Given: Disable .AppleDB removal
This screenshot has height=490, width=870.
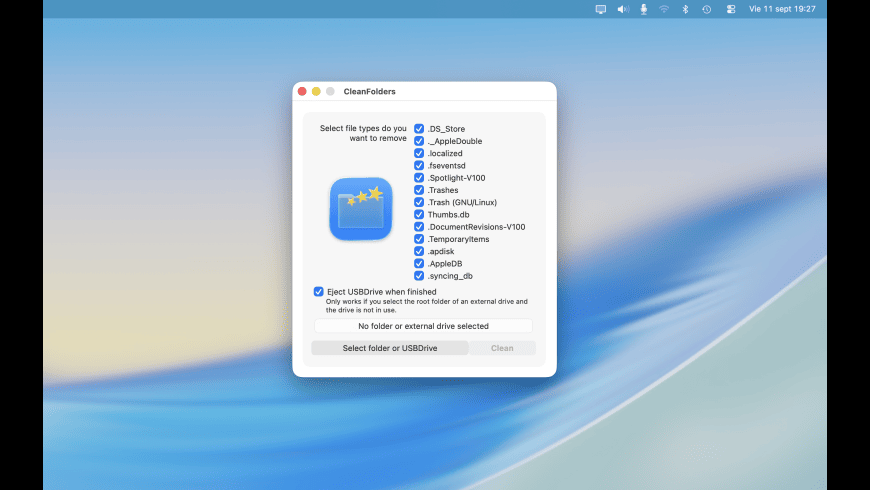Looking at the screenshot, I should coord(419,263).
